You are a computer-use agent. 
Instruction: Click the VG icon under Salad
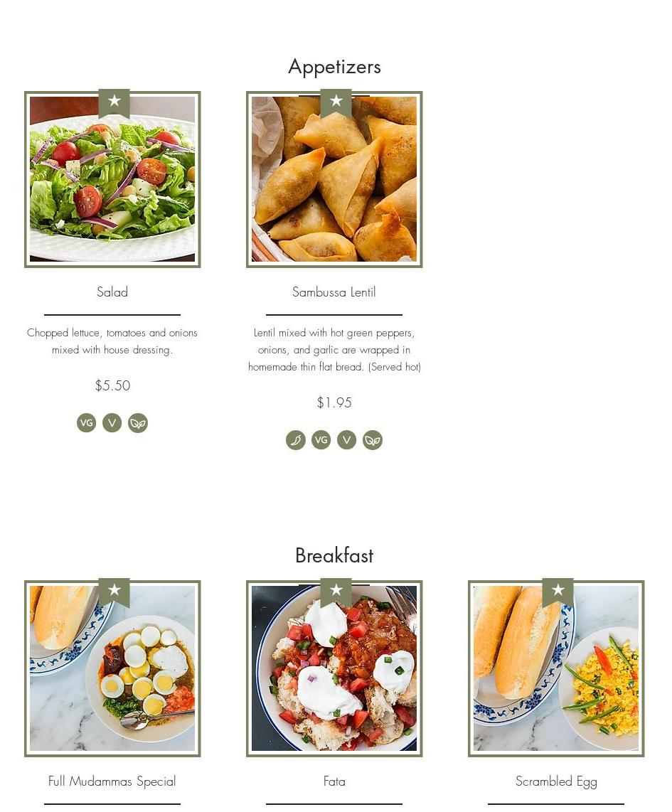tap(87, 422)
